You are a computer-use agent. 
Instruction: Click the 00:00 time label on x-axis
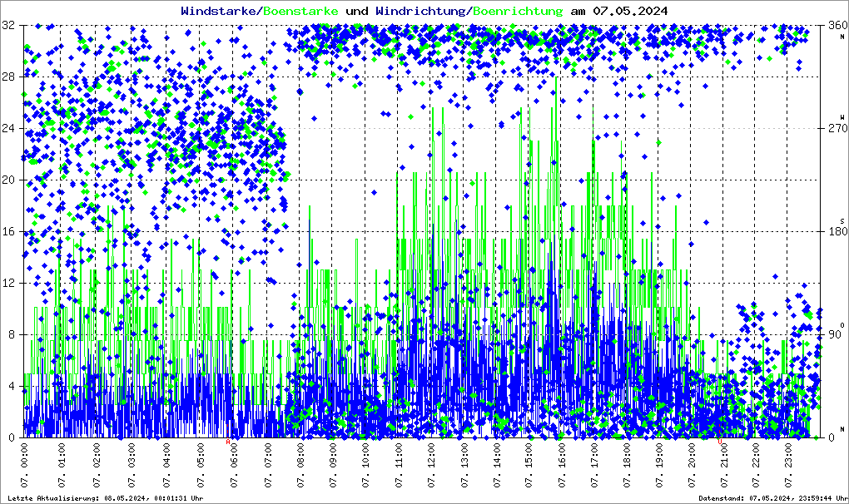tap(24, 467)
